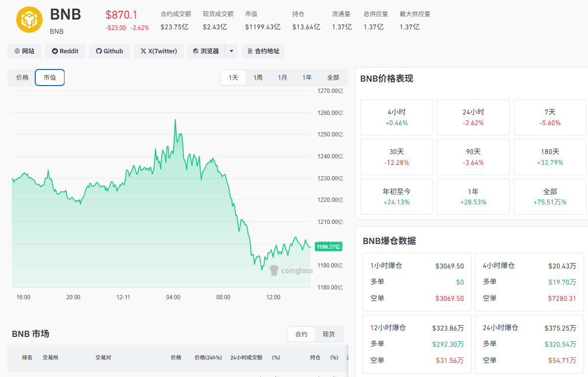Click the $870.1 price value

[x=121, y=15]
